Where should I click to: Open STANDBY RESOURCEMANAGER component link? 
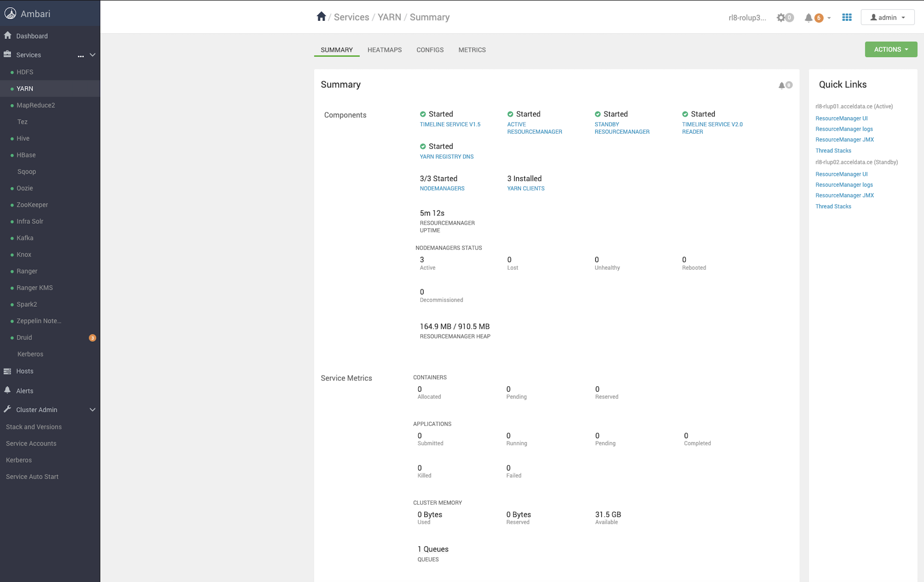tap(622, 128)
